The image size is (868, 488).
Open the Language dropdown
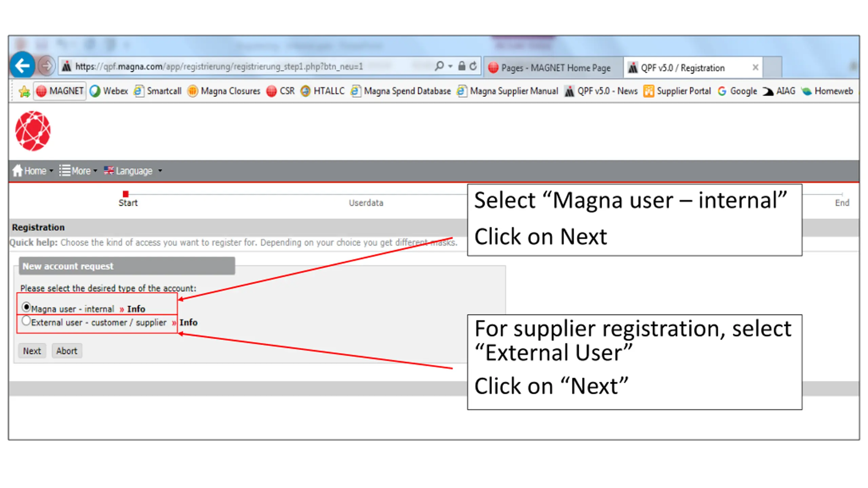coord(133,171)
